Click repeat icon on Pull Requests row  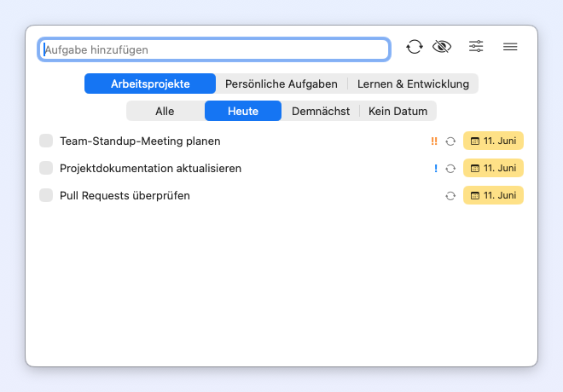tap(450, 196)
